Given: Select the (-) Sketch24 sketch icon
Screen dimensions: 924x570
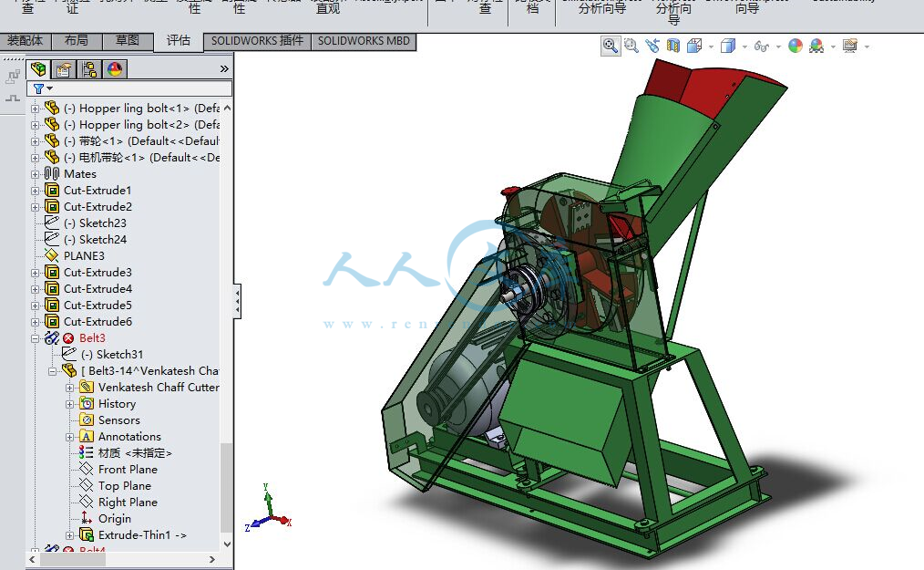Looking at the screenshot, I should click(52, 239).
